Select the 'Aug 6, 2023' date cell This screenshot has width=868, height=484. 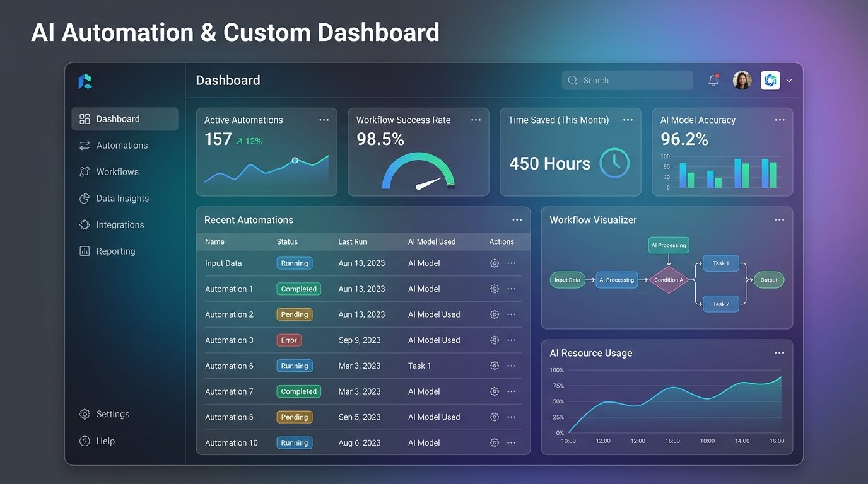click(x=360, y=443)
